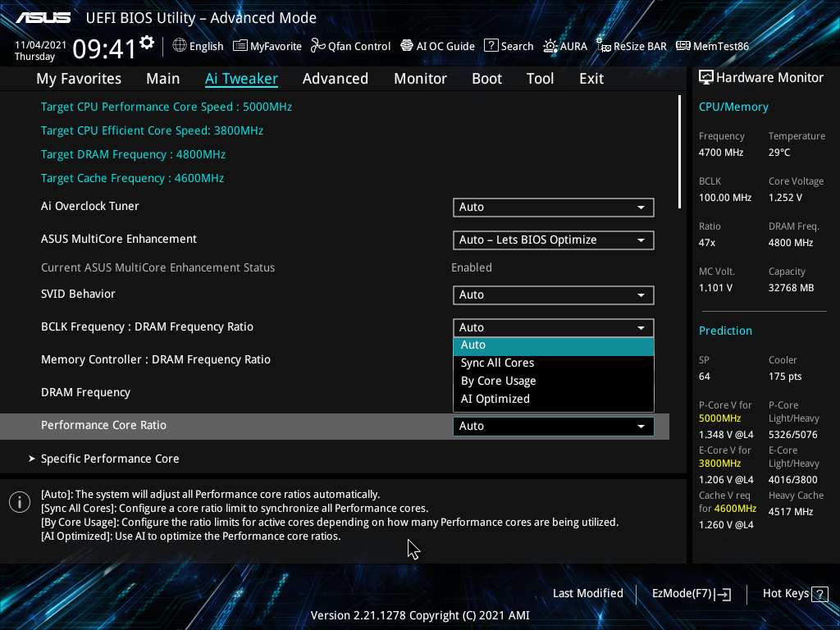This screenshot has width=840, height=630.
Task: Open the clock settings gear icon
Action: click(x=147, y=43)
